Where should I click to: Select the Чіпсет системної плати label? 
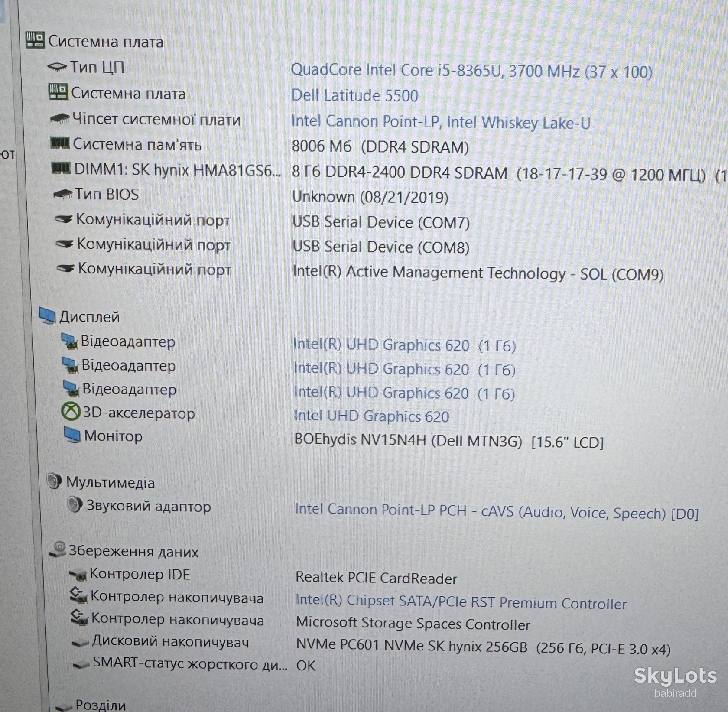[156, 119]
